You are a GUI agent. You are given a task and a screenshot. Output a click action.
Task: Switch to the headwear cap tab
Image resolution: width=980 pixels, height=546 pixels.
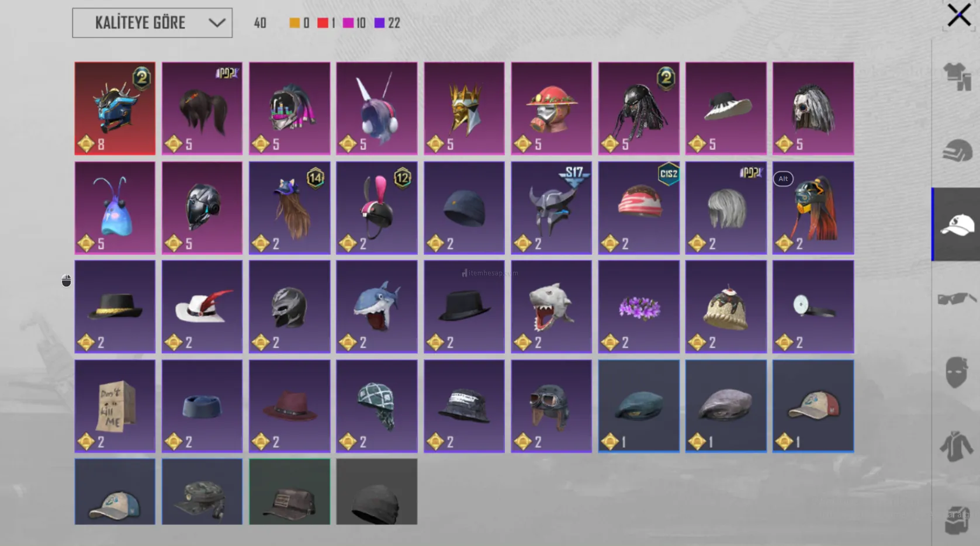coord(957,224)
